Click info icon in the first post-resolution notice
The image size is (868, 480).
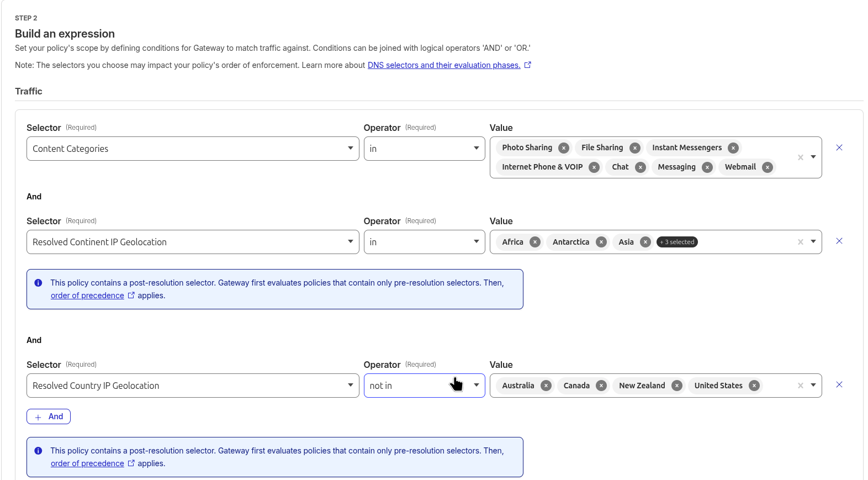tap(38, 283)
